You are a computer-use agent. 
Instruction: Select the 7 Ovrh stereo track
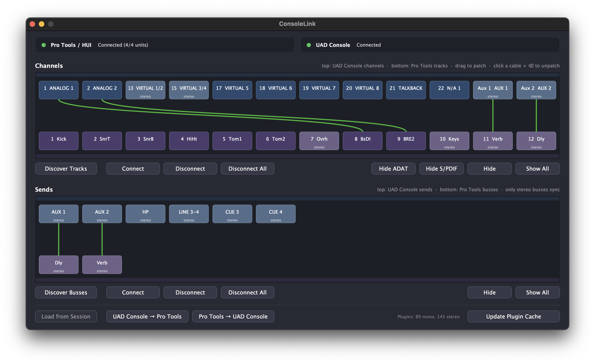pos(319,141)
